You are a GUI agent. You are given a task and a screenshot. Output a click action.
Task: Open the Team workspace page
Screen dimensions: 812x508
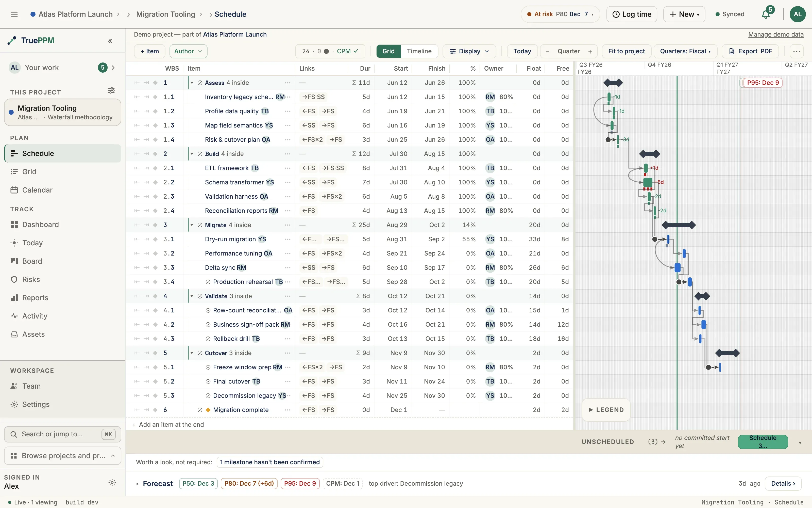63,386
